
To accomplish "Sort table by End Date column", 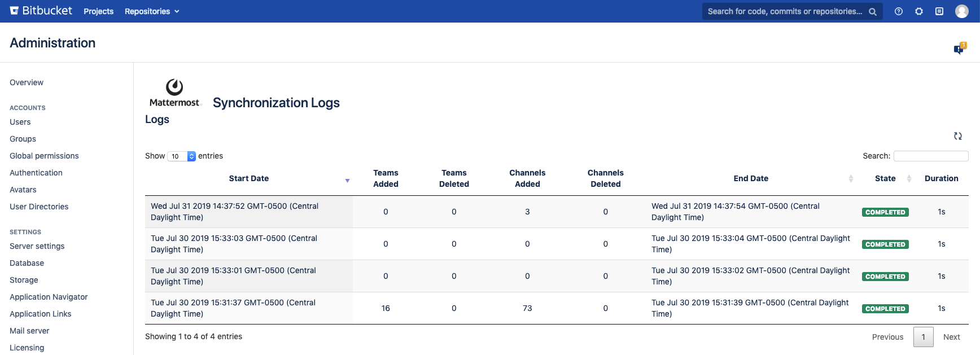I will tap(751, 179).
